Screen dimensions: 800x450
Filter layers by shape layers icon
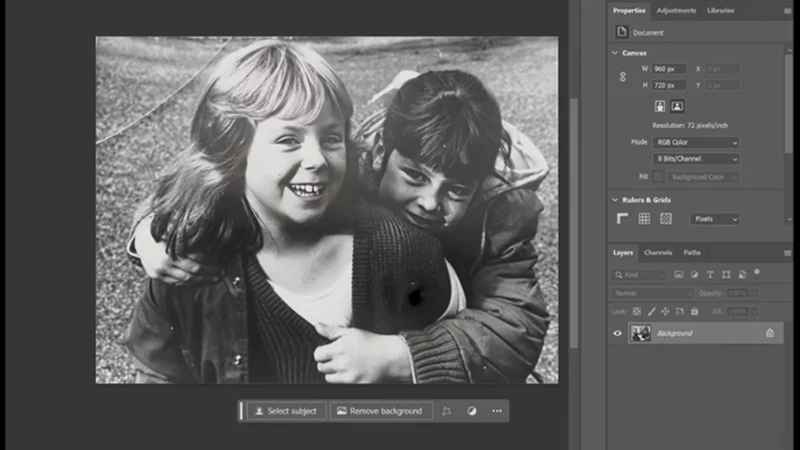[726, 274]
